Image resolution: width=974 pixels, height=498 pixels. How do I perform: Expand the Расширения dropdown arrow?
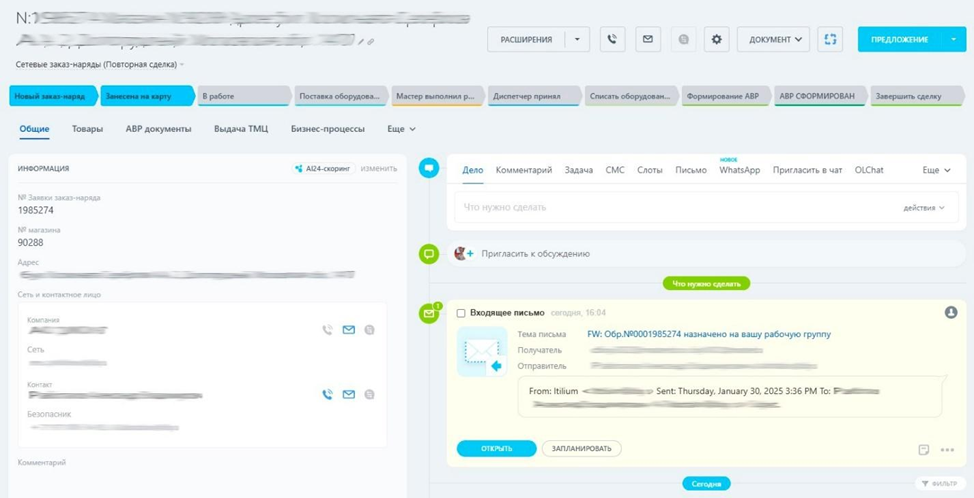coord(577,39)
